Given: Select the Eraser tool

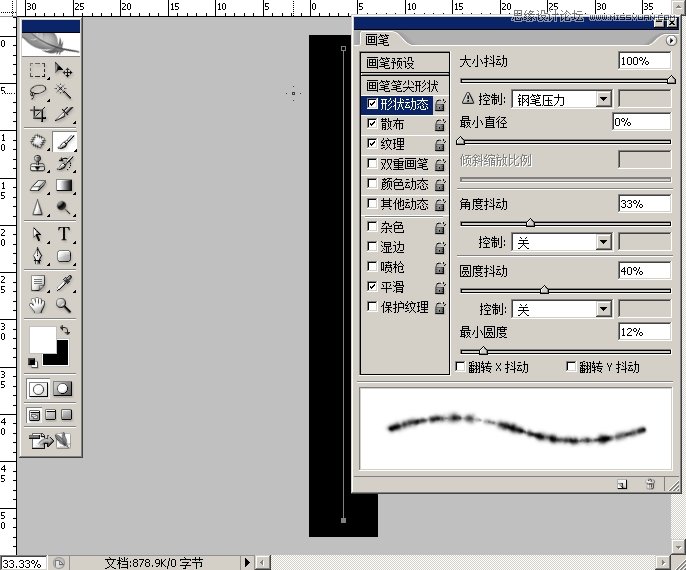Looking at the screenshot, I should pos(38,186).
